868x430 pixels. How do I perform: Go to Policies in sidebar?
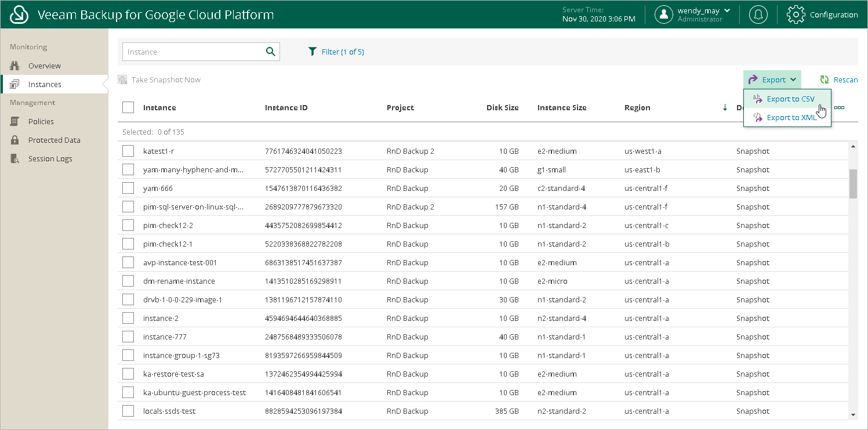[x=41, y=121]
